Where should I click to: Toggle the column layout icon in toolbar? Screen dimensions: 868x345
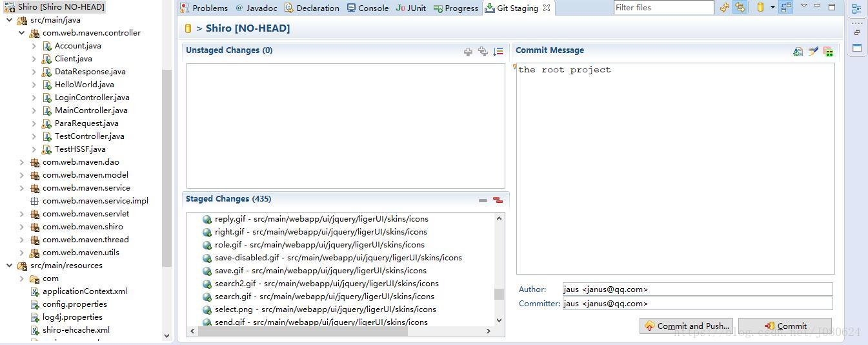(x=786, y=8)
